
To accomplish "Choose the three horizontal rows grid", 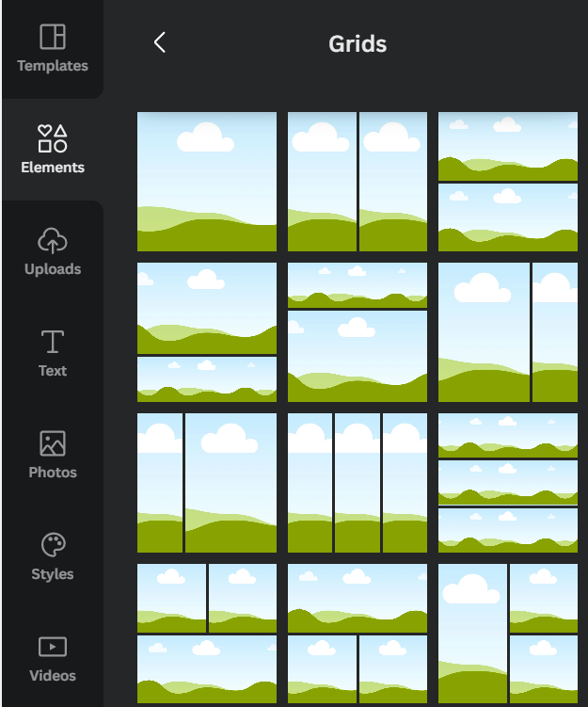I will click(508, 483).
